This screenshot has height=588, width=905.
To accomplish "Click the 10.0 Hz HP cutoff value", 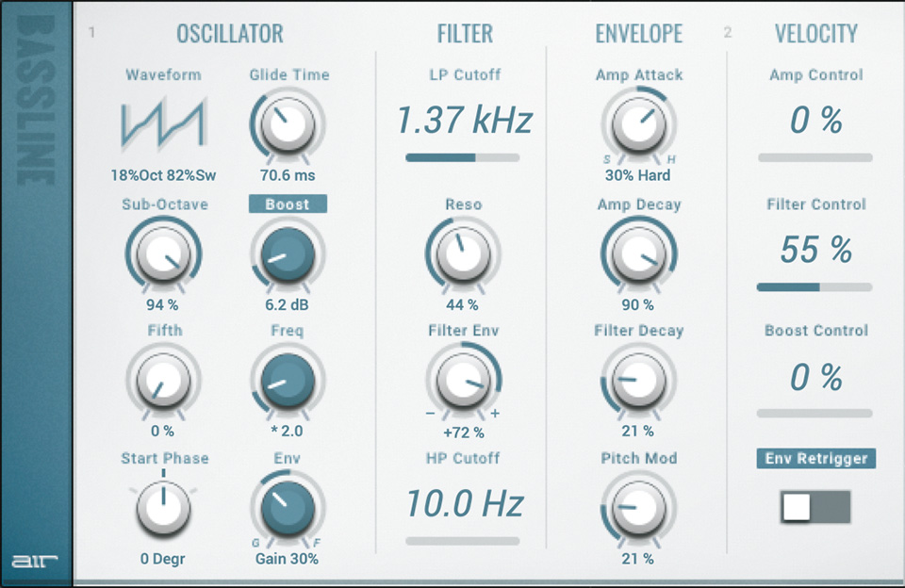I will tap(465, 503).
